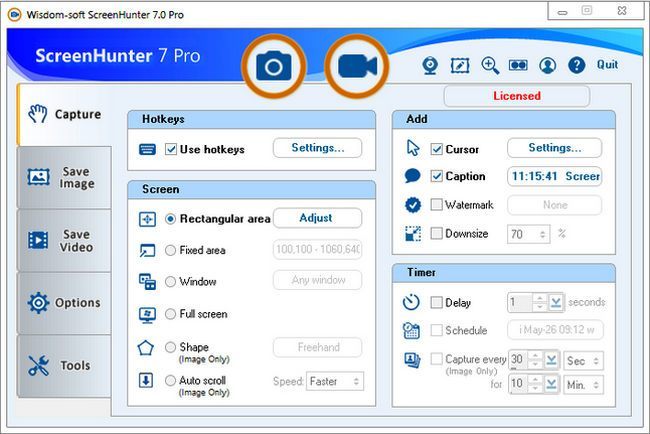
Task: Click the recurring capture photos icon
Action: (412, 360)
